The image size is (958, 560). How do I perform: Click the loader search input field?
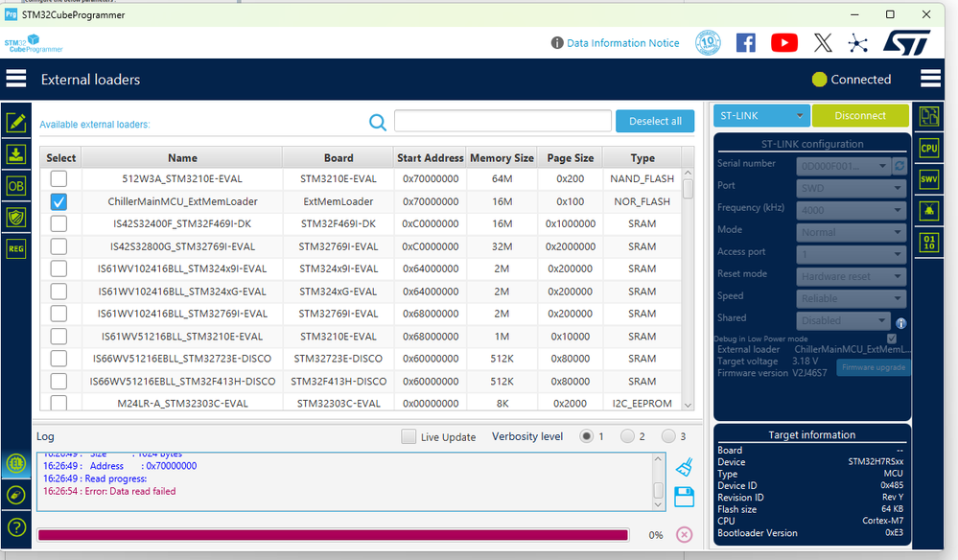pyautogui.click(x=502, y=121)
